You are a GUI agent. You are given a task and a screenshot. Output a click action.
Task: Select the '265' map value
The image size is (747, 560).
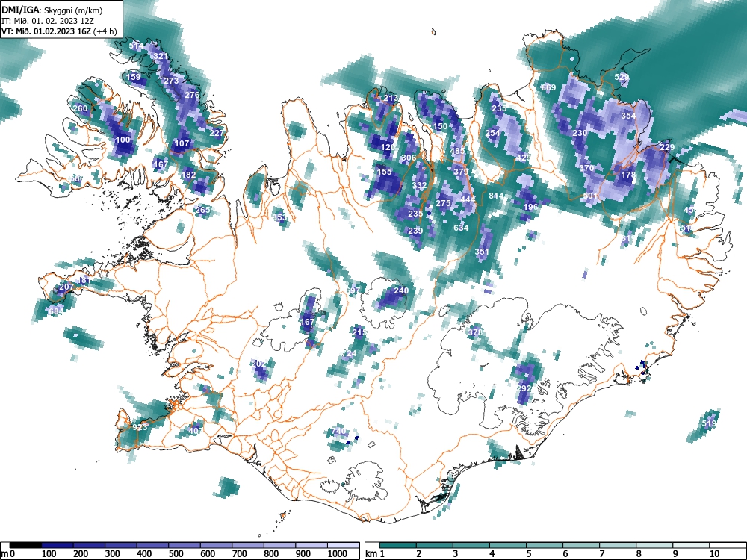click(203, 210)
